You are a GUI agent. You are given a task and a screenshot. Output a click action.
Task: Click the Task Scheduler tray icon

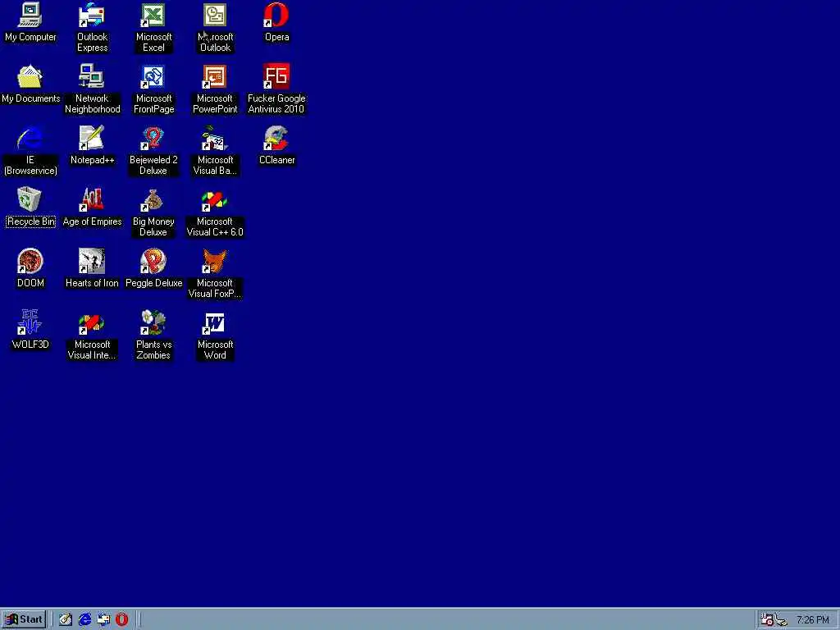[x=767, y=620]
